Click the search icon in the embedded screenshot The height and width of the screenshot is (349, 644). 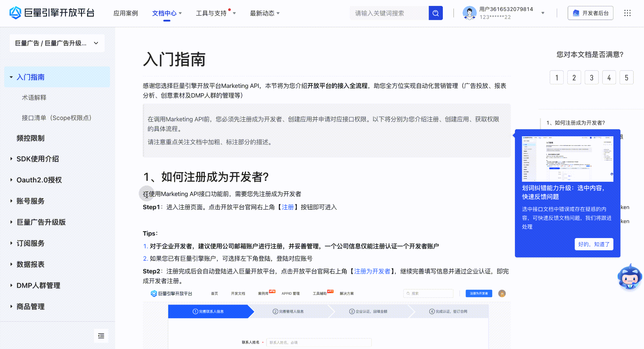click(408, 293)
